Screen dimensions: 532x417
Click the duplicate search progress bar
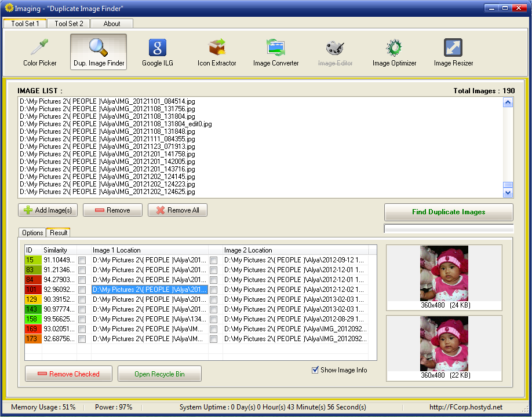coord(449,229)
